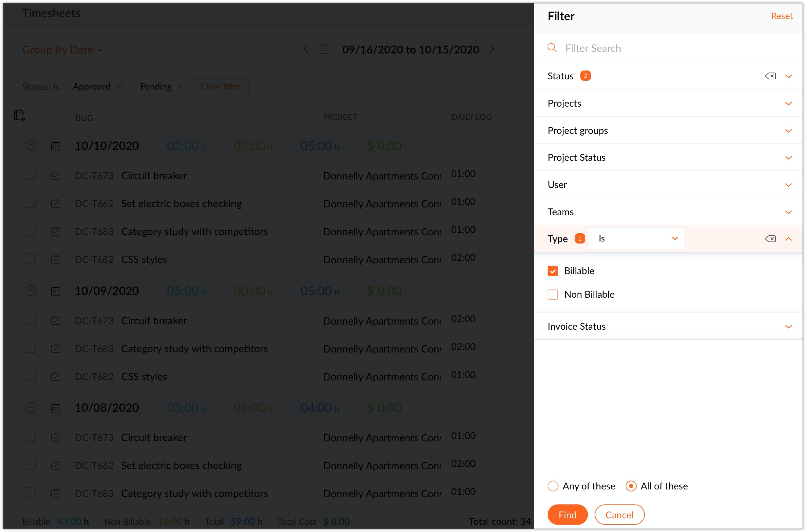This screenshot has width=806, height=532.
Task: Click into the Filter Search field
Action: (x=648, y=48)
